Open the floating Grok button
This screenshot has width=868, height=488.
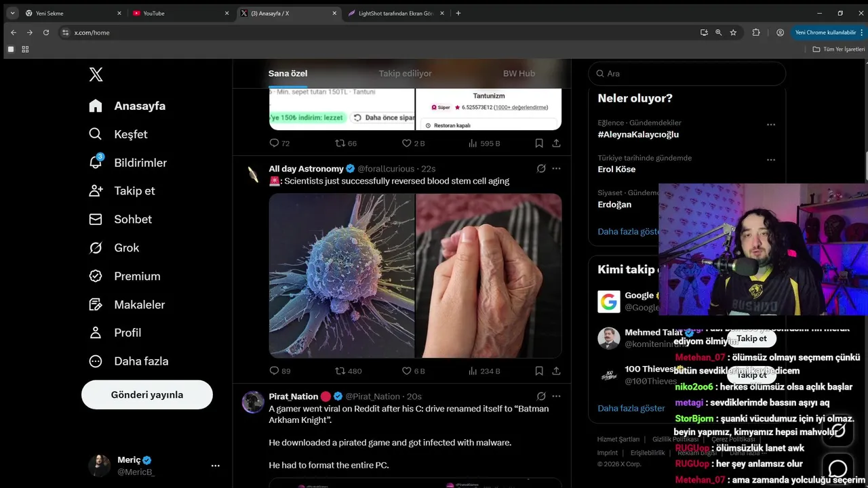[x=837, y=431]
